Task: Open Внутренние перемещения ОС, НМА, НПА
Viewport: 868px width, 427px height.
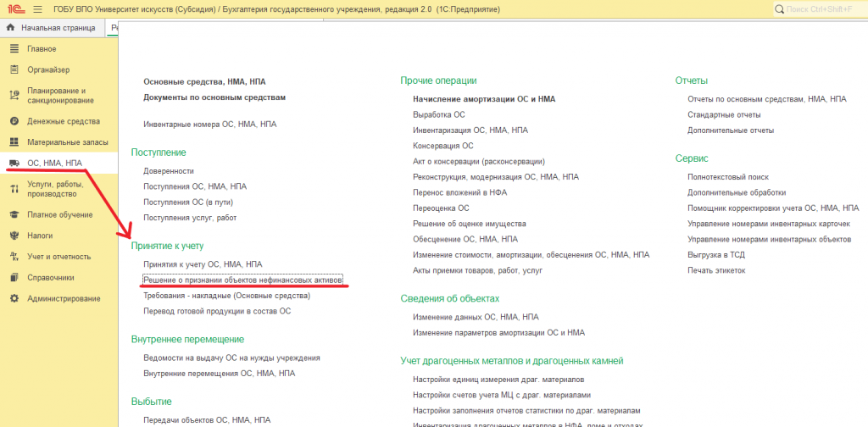Action: (x=220, y=374)
